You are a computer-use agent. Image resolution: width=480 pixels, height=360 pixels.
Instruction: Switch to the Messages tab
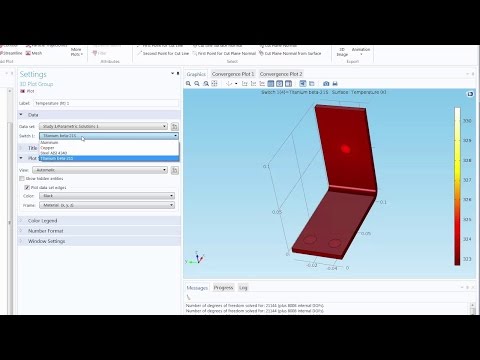(197, 288)
